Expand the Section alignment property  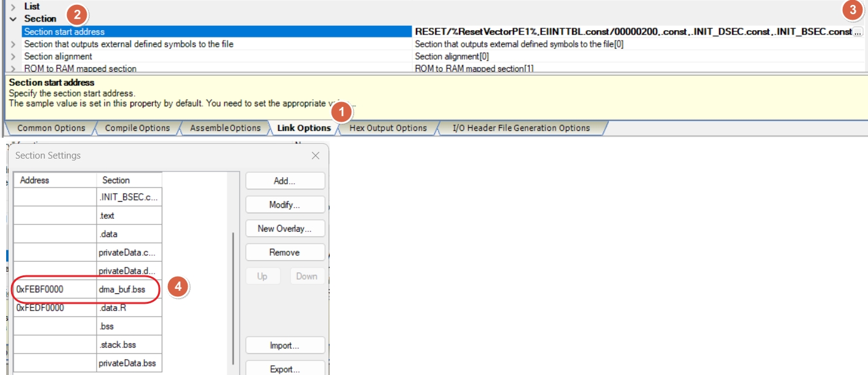pos(13,57)
